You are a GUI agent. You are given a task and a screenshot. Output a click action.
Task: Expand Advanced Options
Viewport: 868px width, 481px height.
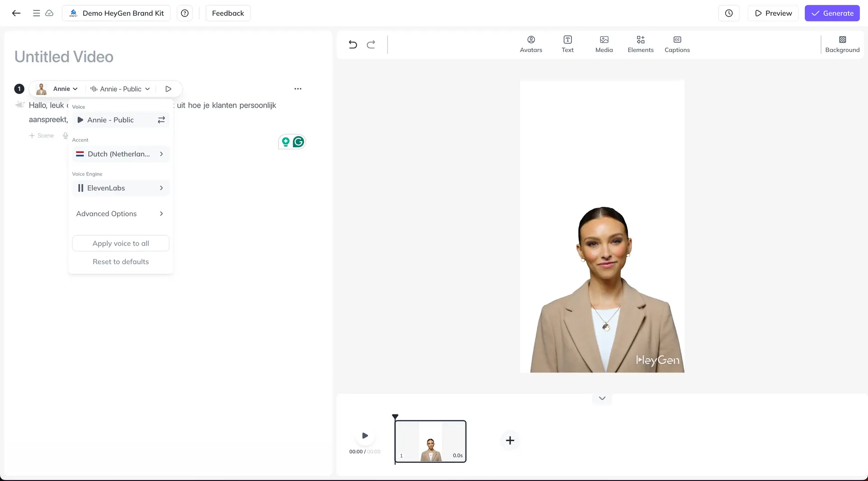121,214
